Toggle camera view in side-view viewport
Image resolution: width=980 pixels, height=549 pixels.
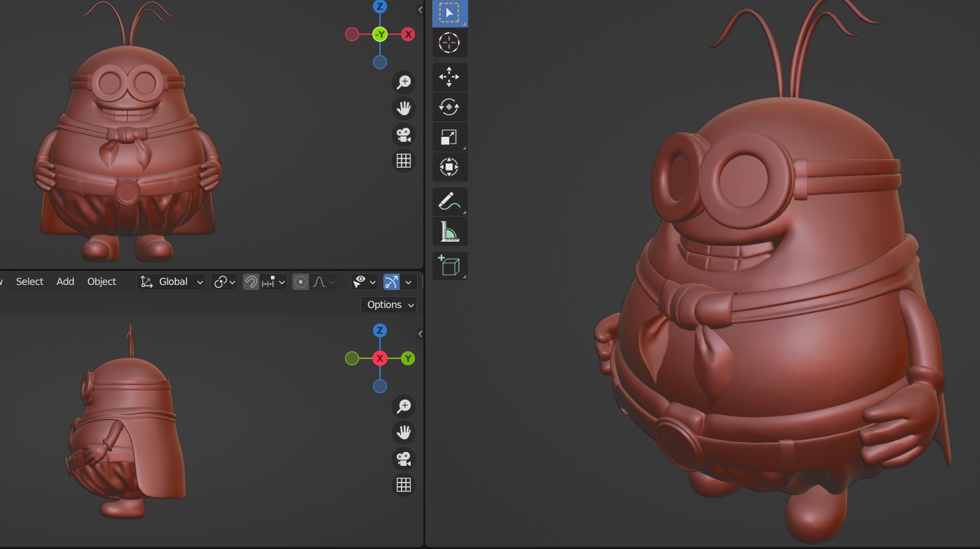tap(404, 459)
